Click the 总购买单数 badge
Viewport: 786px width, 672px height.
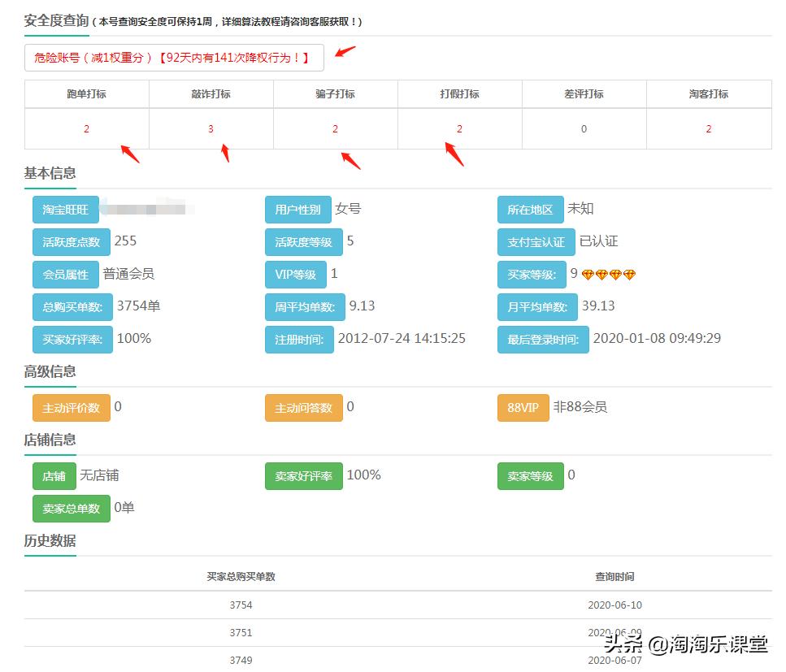(70, 306)
